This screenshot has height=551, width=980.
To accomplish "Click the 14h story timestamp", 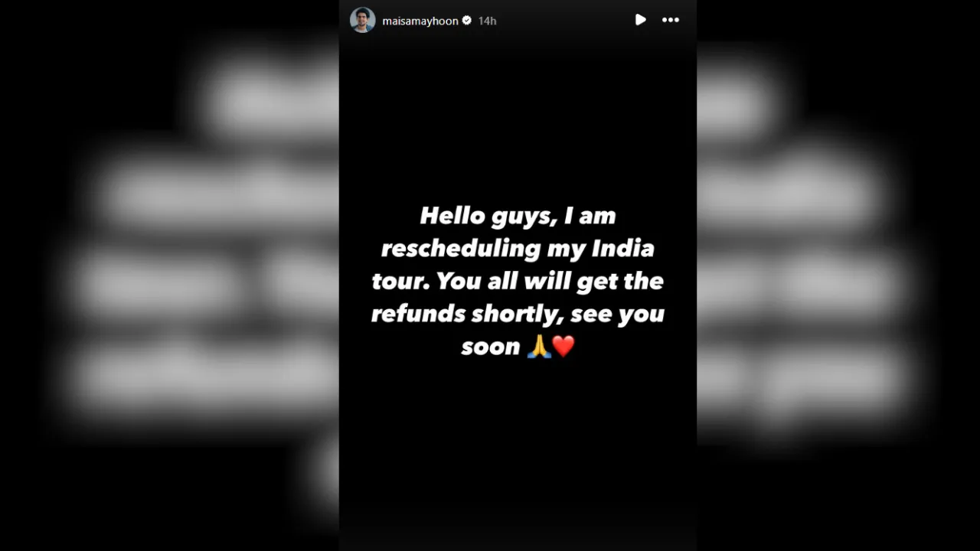I will click(x=487, y=21).
